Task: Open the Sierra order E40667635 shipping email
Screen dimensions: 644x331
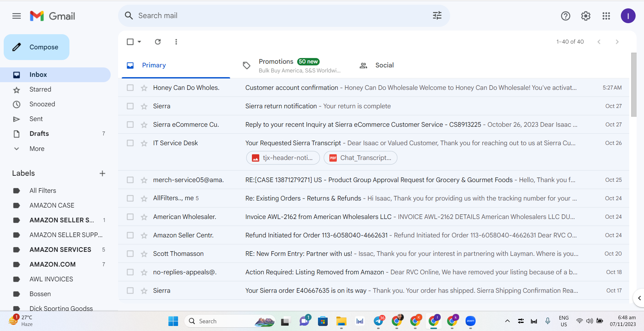Action: [374, 290]
